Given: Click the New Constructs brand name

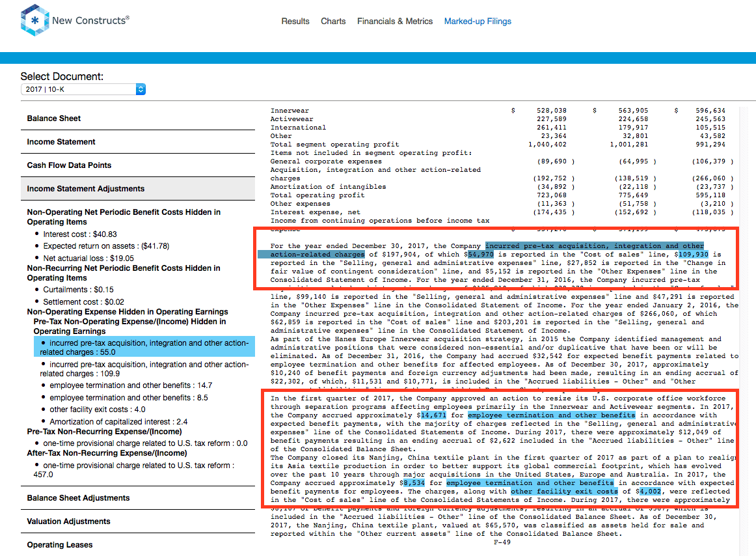Looking at the screenshot, I should click(90, 20).
